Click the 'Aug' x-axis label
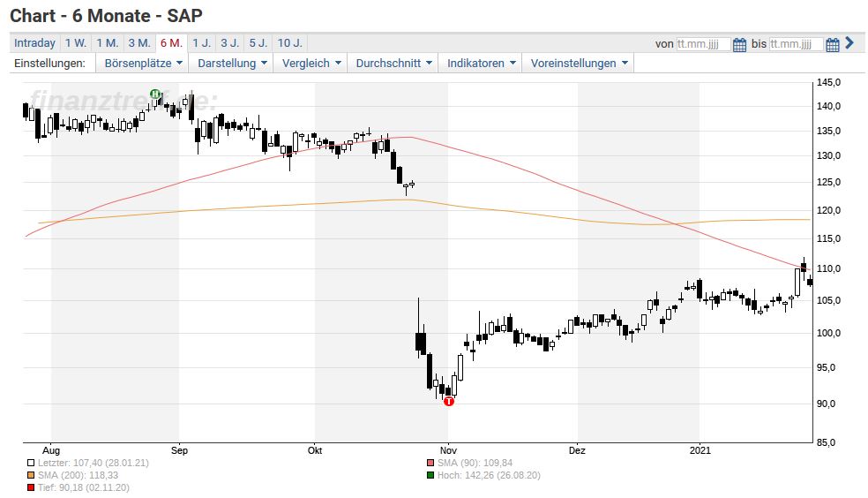Image resolution: width=868 pixels, height=498 pixels. tap(51, 450)
